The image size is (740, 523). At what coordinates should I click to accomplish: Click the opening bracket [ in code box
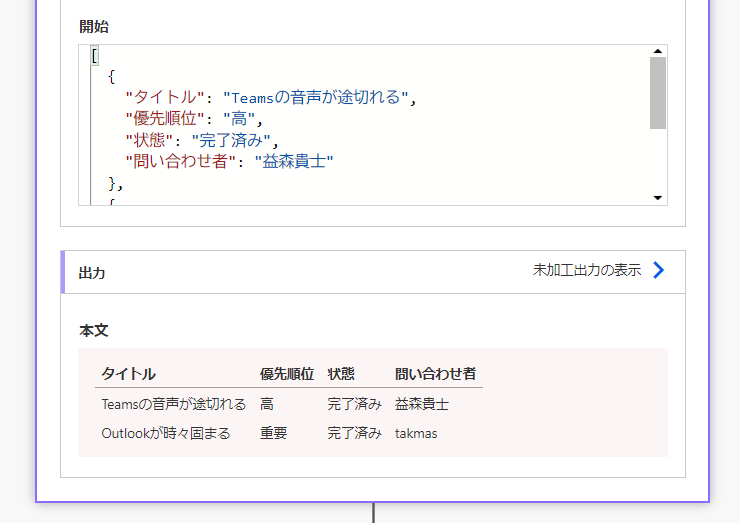pos(94,56)
